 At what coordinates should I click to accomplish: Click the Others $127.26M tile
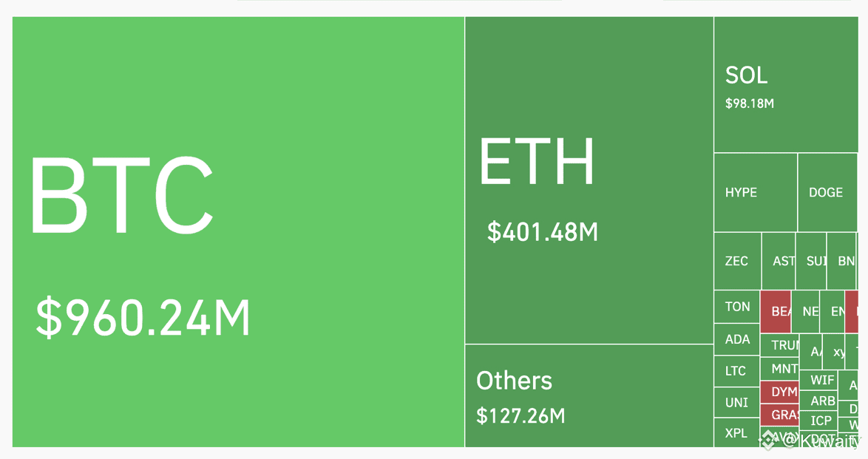589,396
